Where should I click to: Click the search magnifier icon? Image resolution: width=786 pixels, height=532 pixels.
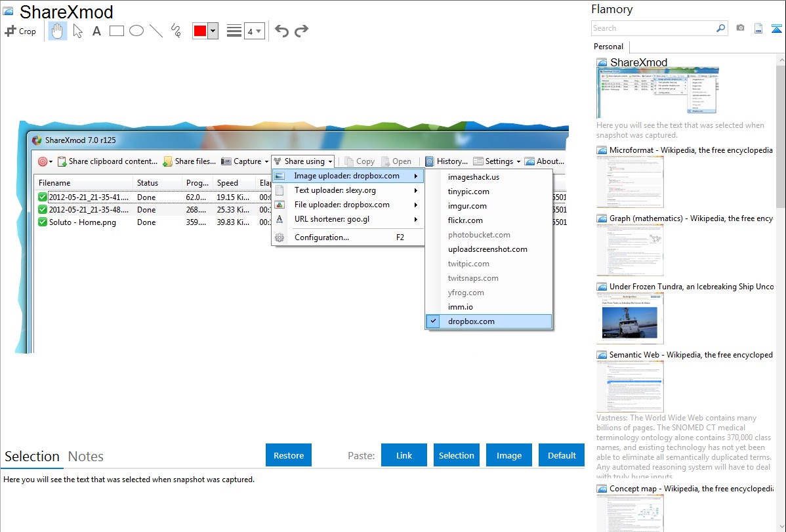tap(721, 28)
